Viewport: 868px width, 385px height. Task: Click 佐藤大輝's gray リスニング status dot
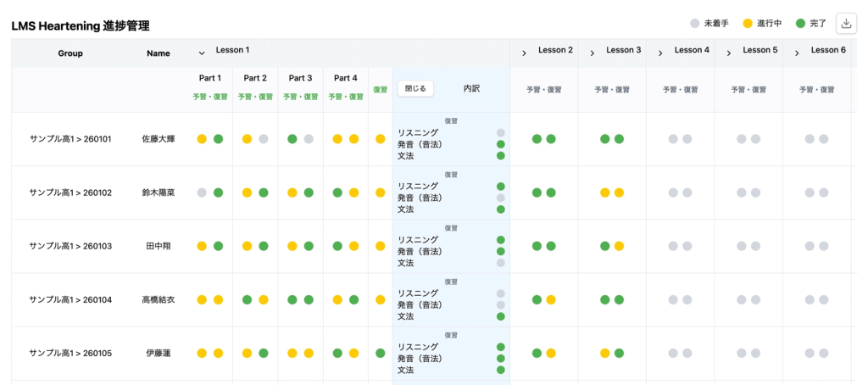tap(500, 133)
